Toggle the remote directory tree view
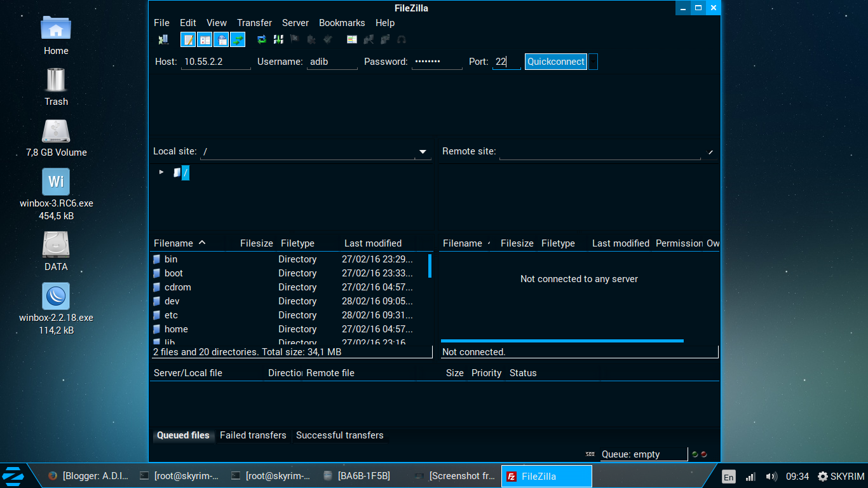 221,39
